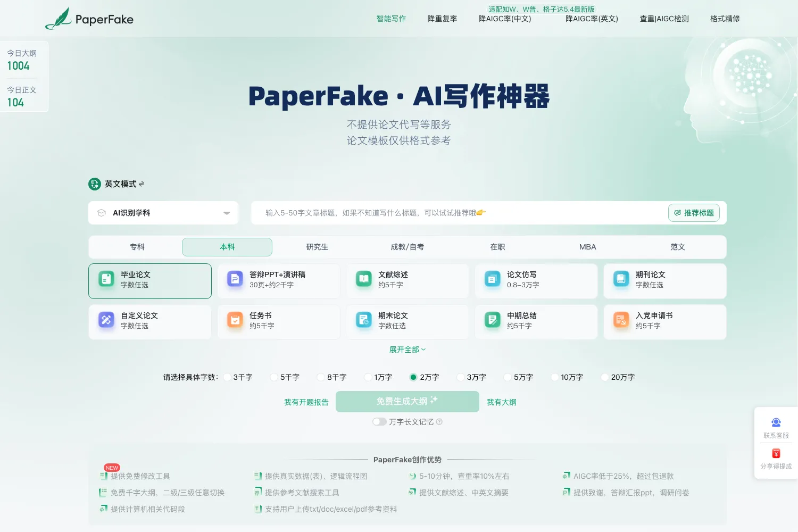
Task: Click the icon before 支持用户上传txt/doc/excel/pdf参考资料
Action: pyautogui.click(x=258, y=509)
